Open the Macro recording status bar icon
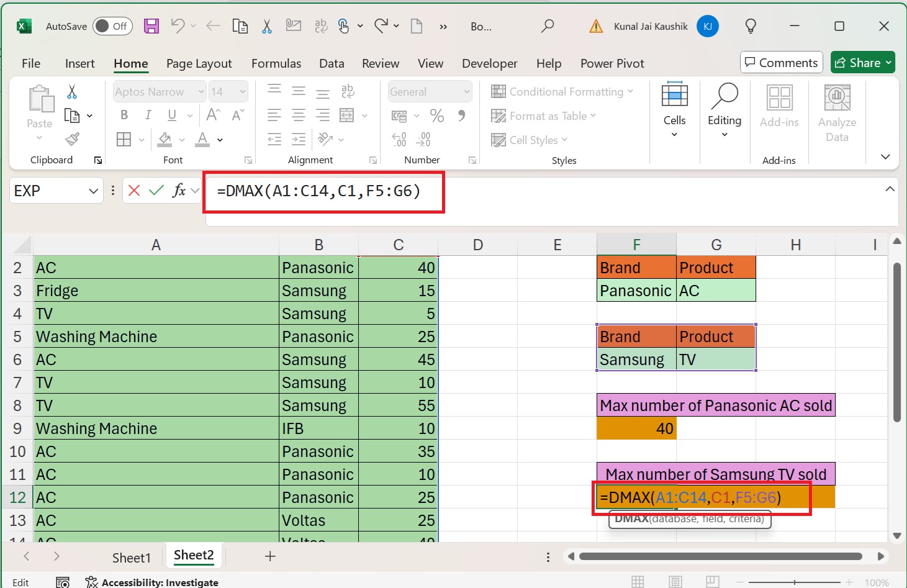 coord(63,582)
